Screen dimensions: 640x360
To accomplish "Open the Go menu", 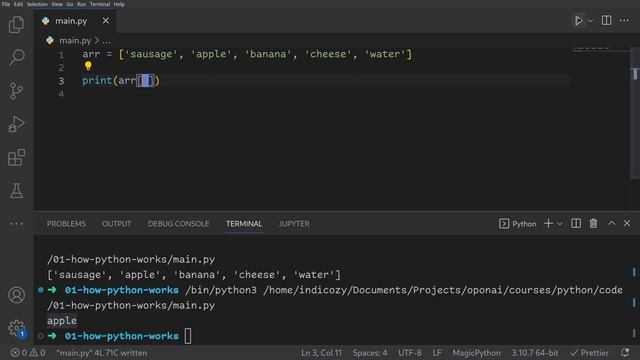I will pyautogui.click(x=70, y=4).
